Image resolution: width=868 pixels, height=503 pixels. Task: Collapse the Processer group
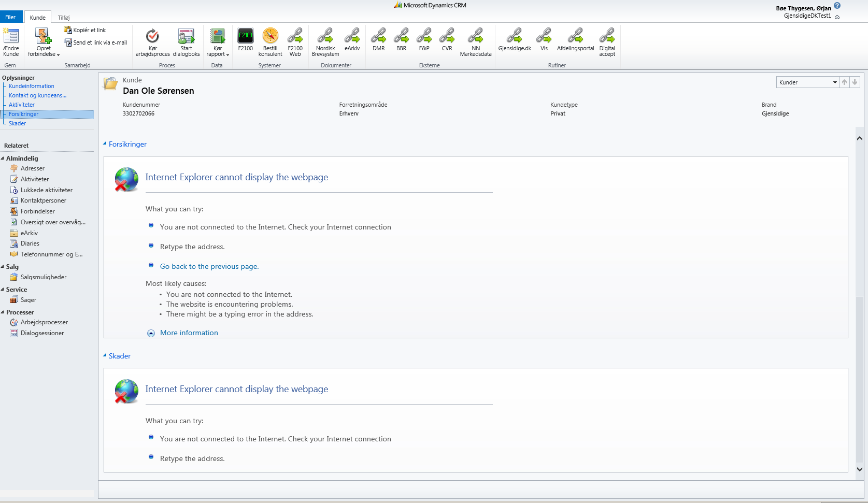(x=3, y=312)
